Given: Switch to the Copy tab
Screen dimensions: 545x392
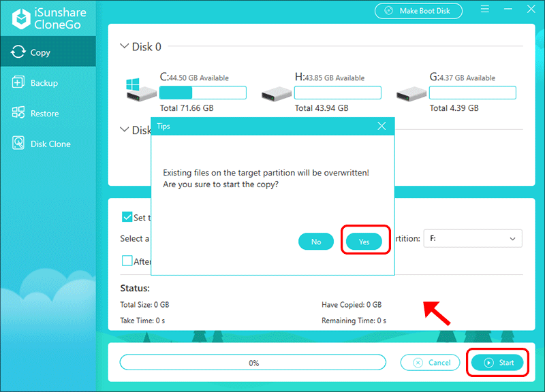Looking at the screenshot, I should point(48,52).
